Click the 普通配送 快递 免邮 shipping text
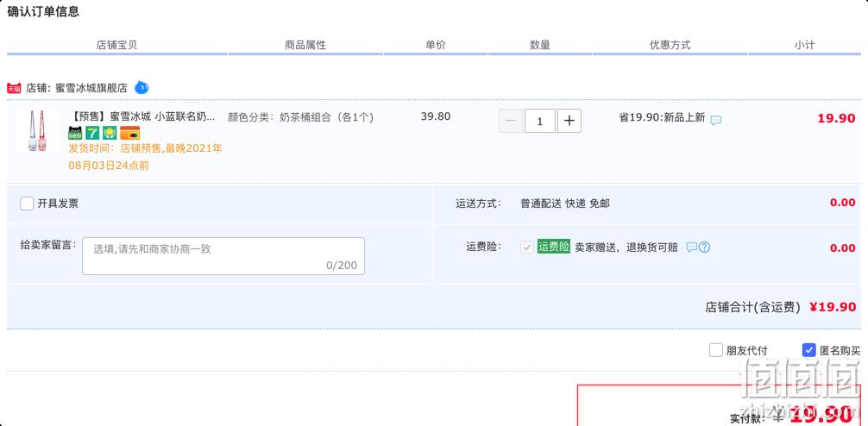868x426 pixels. 564,204
